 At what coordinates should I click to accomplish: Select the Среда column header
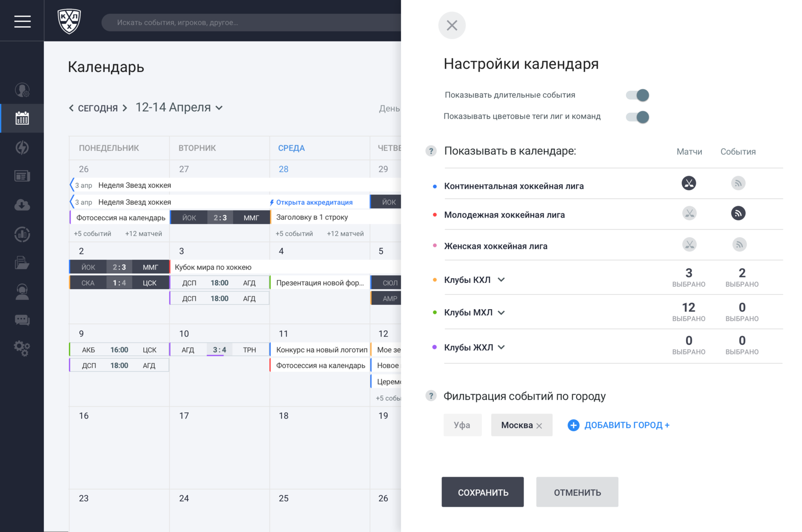[291, 148]
